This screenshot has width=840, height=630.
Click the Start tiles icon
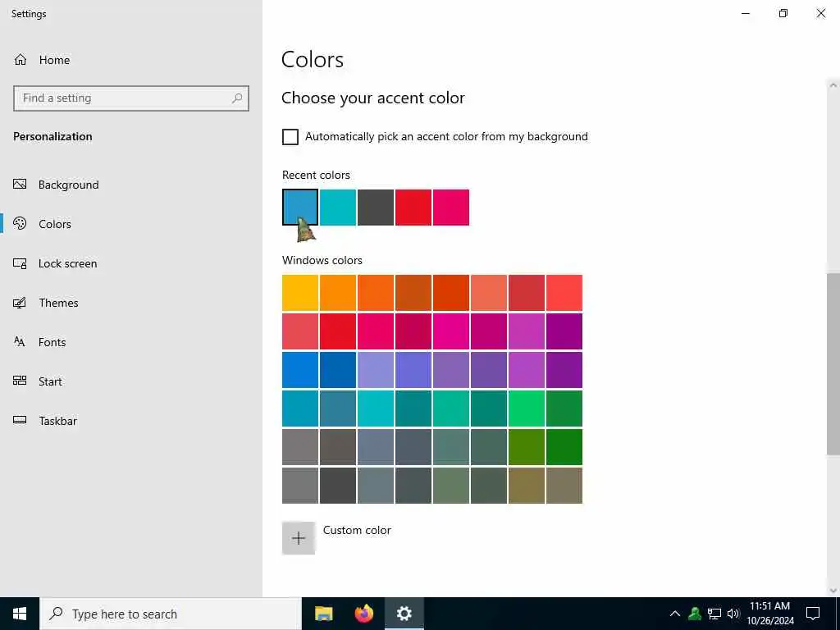click(x=20, y=381)
